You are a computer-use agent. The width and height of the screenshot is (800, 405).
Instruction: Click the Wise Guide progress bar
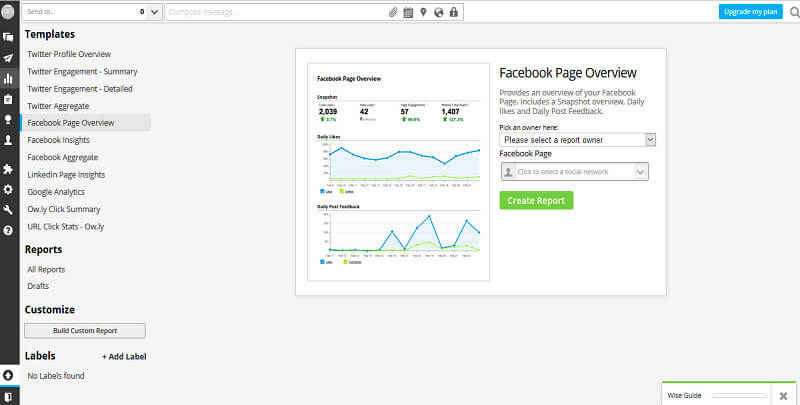(x=739, y=396)
